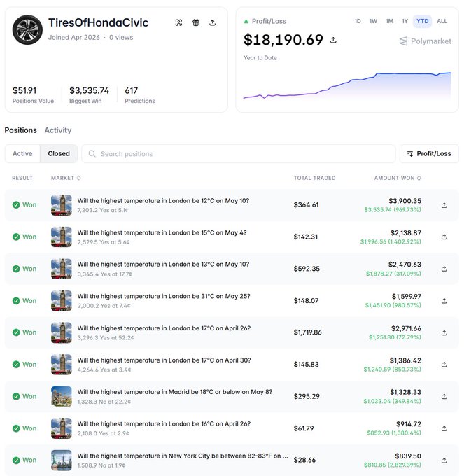Screen dimensions: 464x476
Task: Share the Madrid 18°C May 8 position
Action: click(444, 396)
